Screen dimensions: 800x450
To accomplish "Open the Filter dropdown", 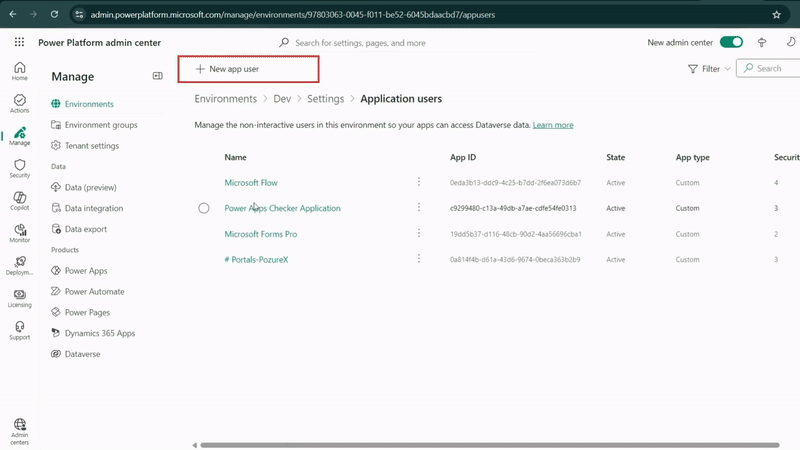I will pyautogui.click(x=709, y=69).
